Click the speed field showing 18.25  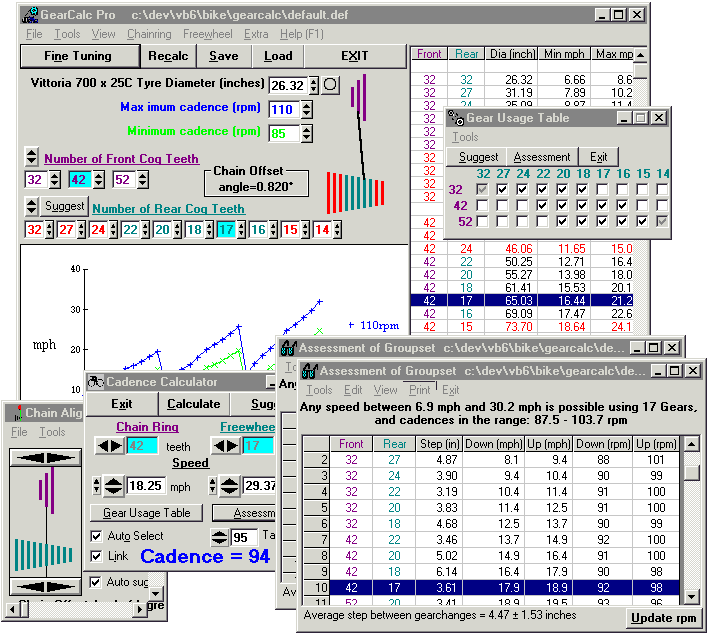click(145, 486)
